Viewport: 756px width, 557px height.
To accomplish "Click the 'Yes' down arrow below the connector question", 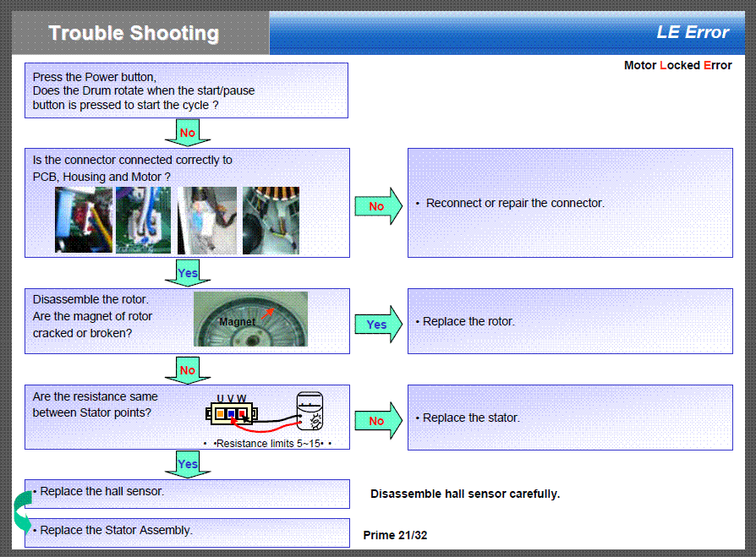I will (x=188, y=273).
